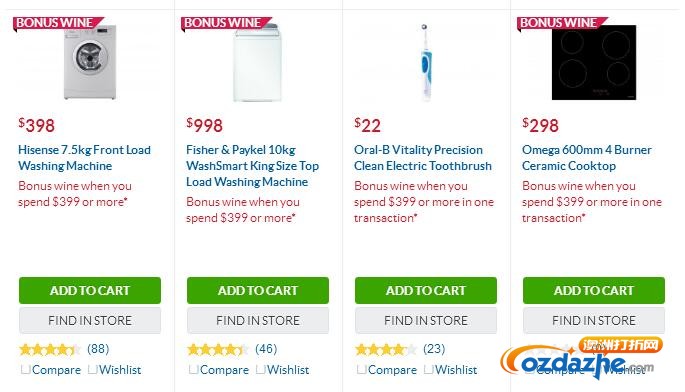
Task: Tick Compare checkbox for Hisense washing machine
Action: (x=26, y=369)
